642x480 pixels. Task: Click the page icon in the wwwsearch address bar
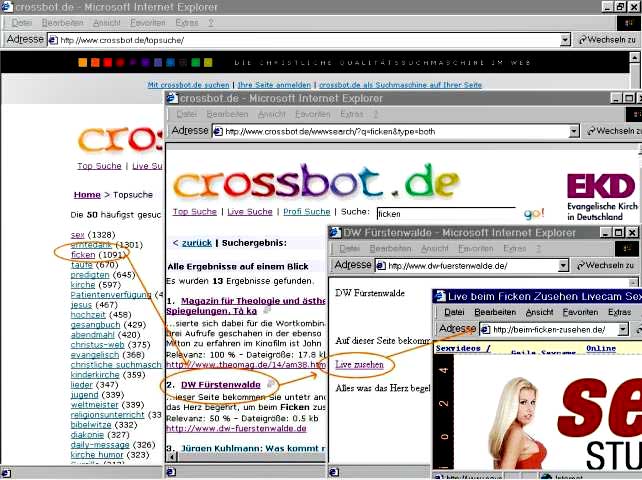[218, 131]
